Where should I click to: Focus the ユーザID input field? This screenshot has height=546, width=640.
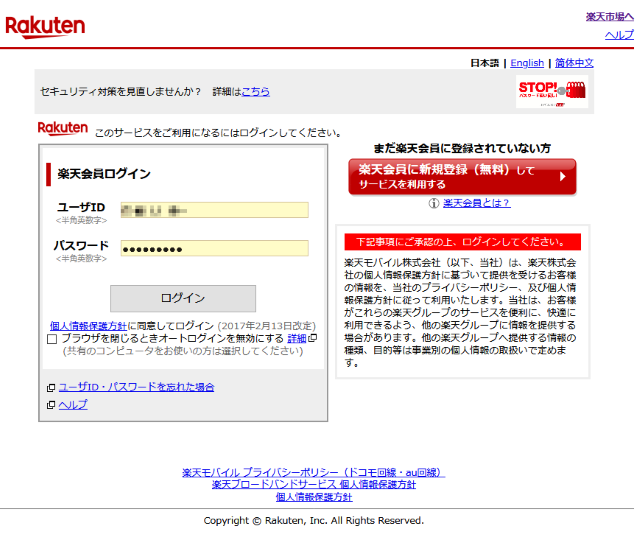coord(214,210)
